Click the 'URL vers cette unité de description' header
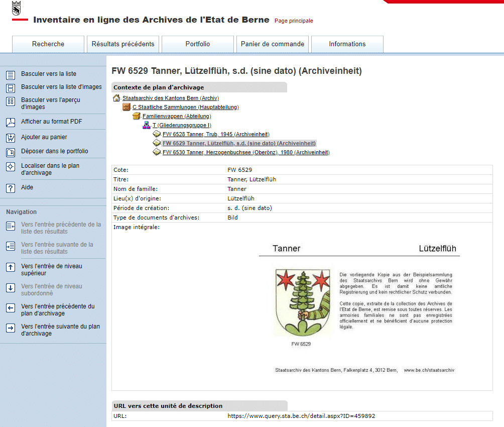 [x=199, y=406]
